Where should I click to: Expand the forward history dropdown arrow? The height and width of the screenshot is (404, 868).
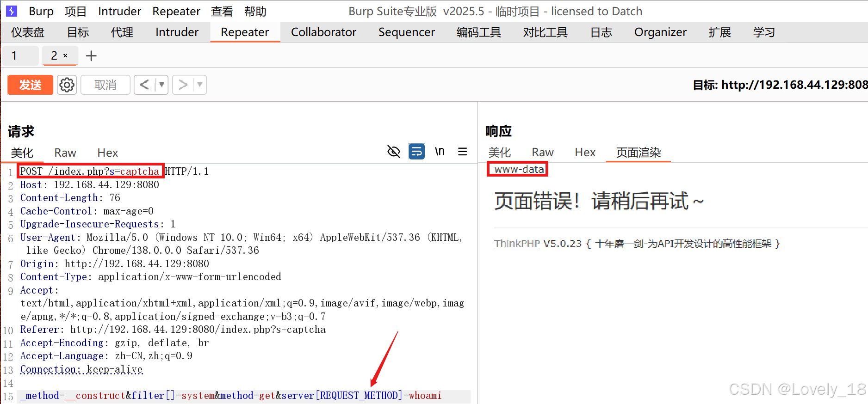pyautogui.click(x=200, y=85)
